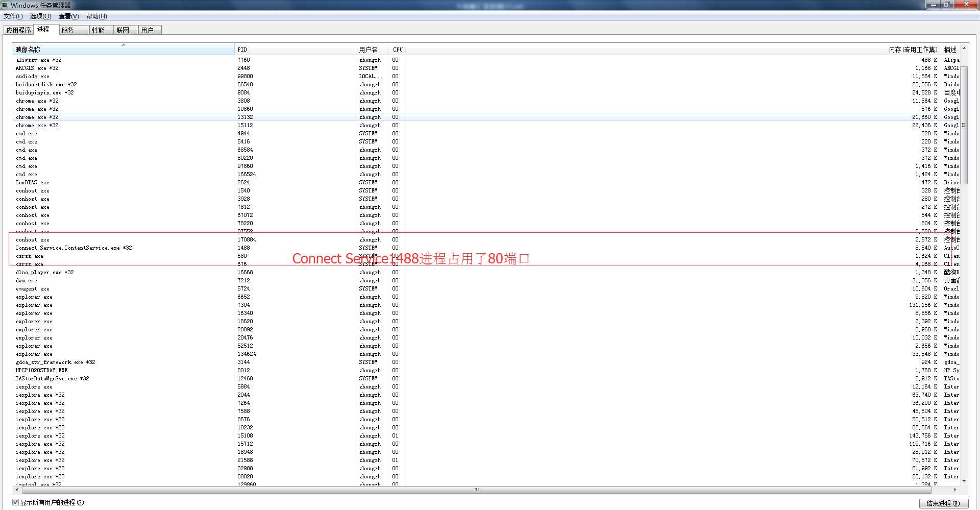Screen dimensions: 980x510
Task: Select explorer.exe process with PID 7304
Action: click(486, 305)
